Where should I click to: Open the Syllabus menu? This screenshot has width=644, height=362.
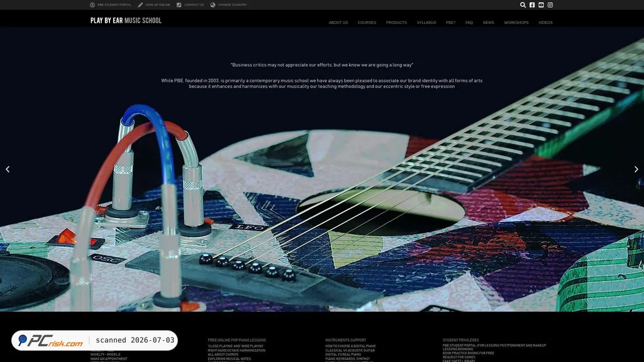click(426, 23)
